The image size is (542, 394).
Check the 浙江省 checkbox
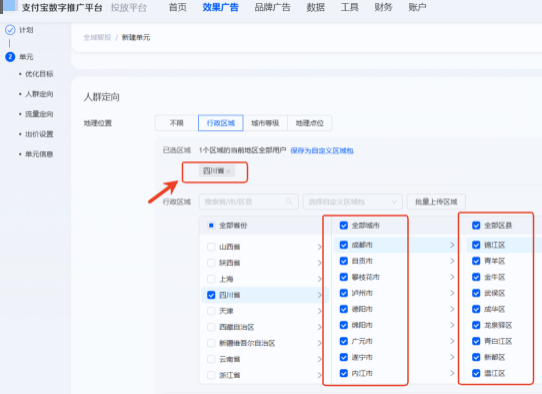pos(211,375)
